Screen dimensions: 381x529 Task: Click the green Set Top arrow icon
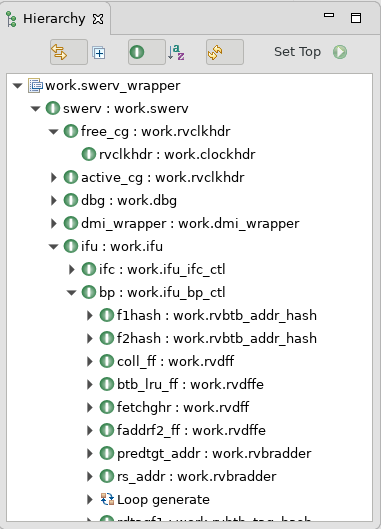click(339, 52)
